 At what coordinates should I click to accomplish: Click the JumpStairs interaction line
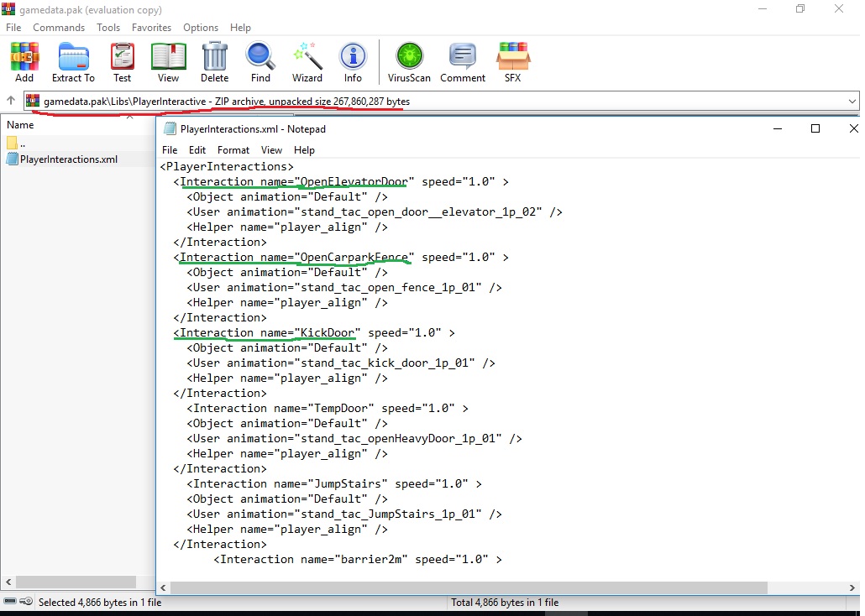point(334,484)
